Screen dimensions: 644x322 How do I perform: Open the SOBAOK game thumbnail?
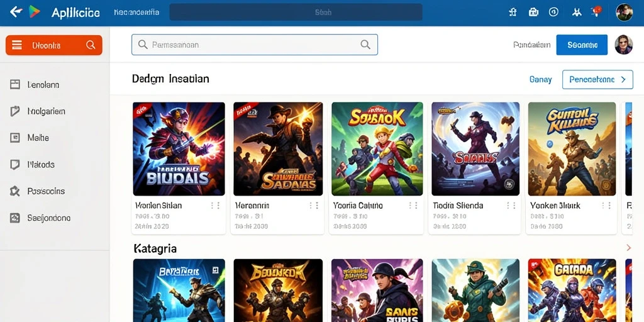click(377, 148)
